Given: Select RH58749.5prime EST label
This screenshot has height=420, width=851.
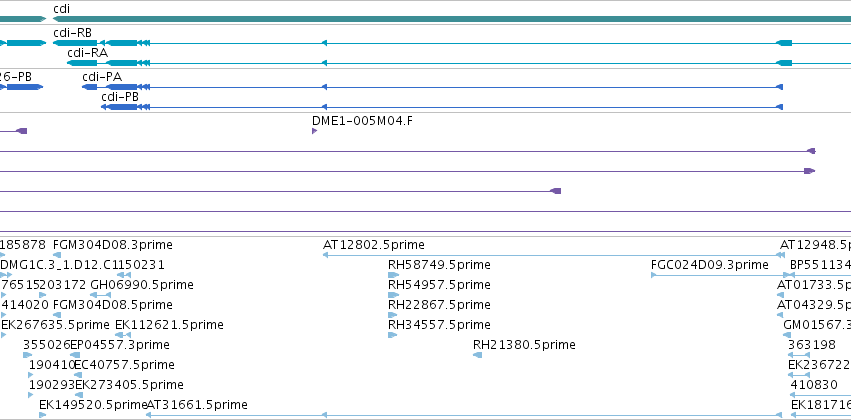Looking at the screenshot, I should click(x=439, y=265).
